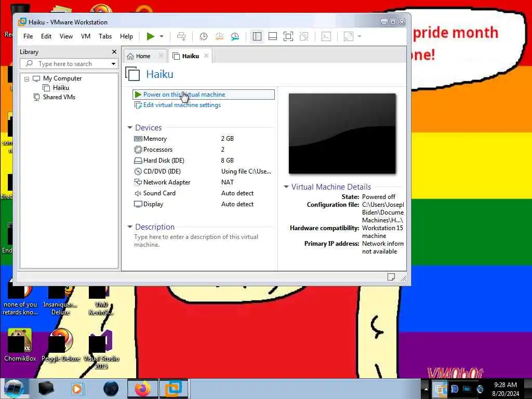Screen dimensions: 532x399
Task: Select the Processors device row
Action: click(203, 150)
